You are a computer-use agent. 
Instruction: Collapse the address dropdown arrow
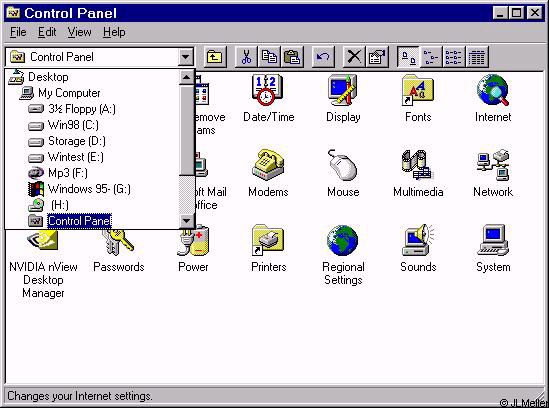186,57
